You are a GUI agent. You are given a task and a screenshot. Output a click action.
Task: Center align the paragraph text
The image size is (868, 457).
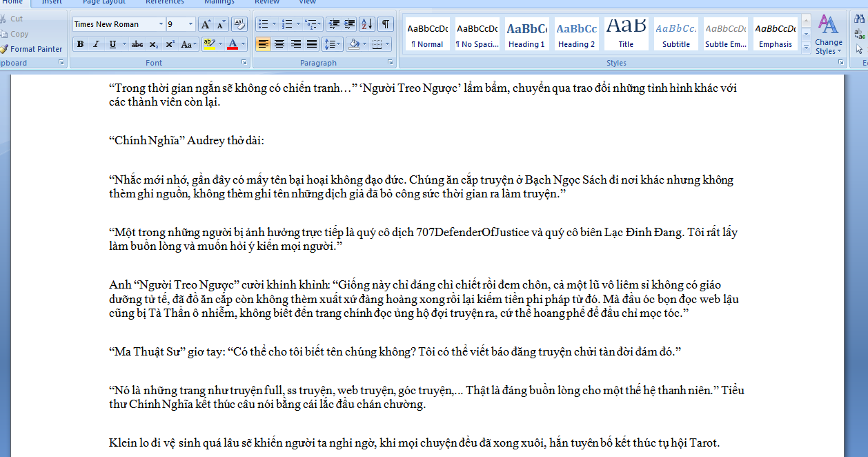tap(279, 45)
